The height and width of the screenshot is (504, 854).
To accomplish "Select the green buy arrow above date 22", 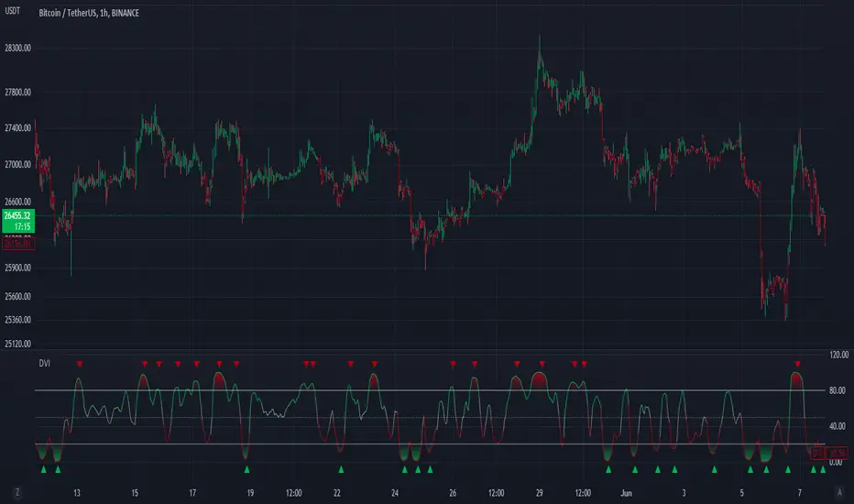I will [x=341, y=469].
